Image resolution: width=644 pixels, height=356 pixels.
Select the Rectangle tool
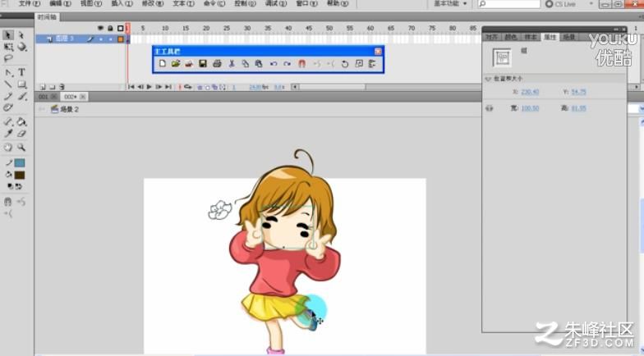pyautogui.click(x=21, y=84)
